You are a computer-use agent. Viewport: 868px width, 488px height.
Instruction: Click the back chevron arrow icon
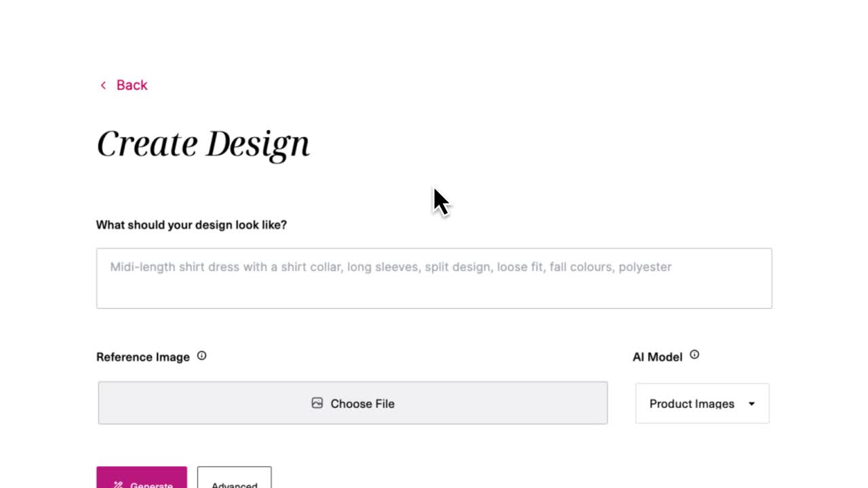(x=103, y=85)
